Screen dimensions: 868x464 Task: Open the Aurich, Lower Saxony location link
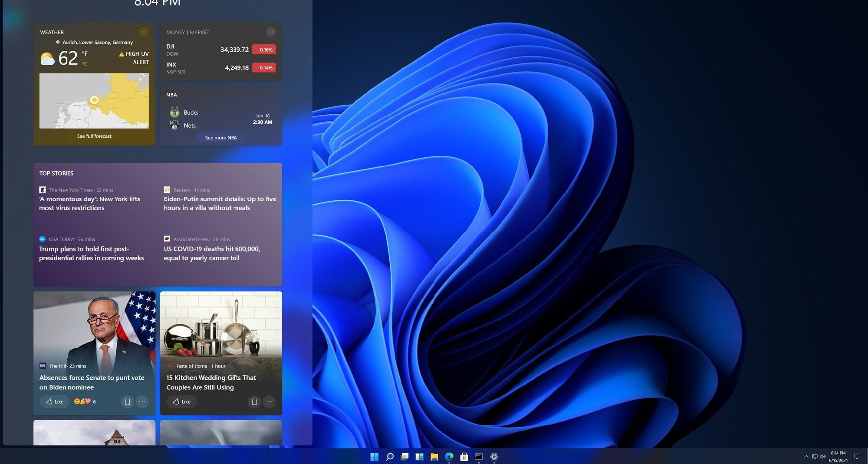click(x=98, y=42)
